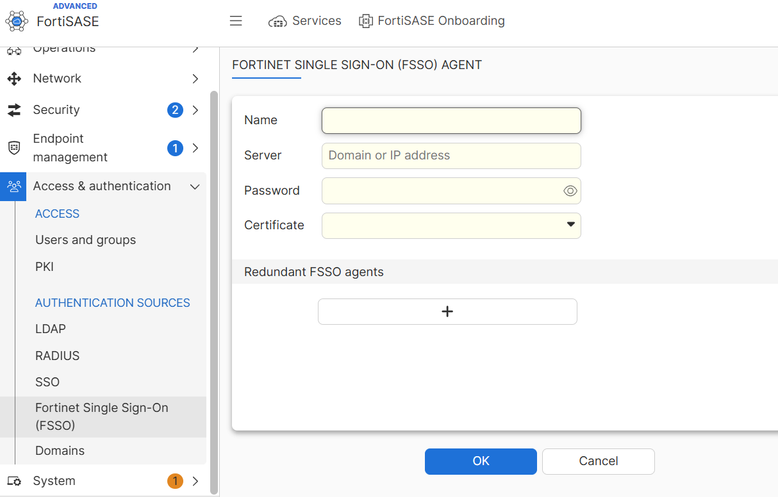Go to the RADIUS menu item

coord(57,356)
